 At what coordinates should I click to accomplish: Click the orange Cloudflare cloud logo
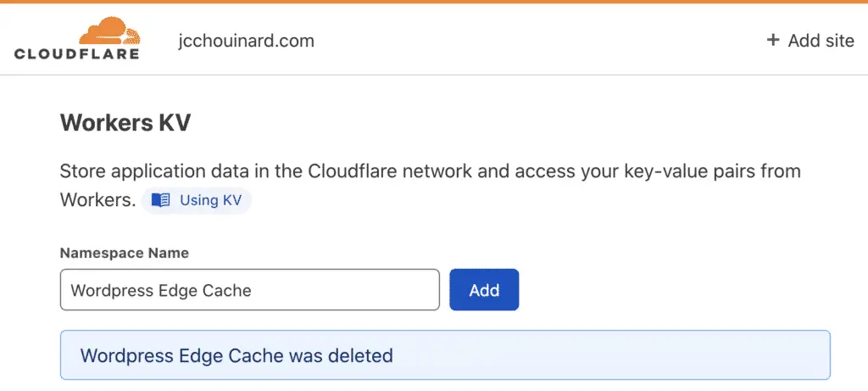[x=109, y=31]
